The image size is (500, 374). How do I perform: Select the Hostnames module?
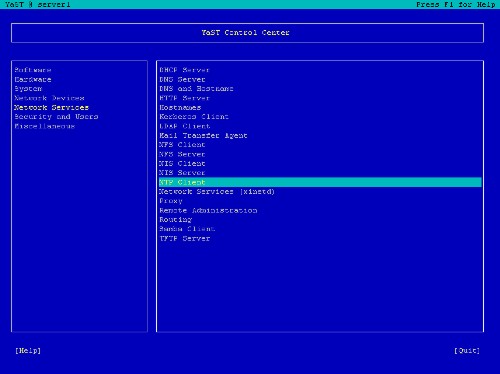point(180,107)
